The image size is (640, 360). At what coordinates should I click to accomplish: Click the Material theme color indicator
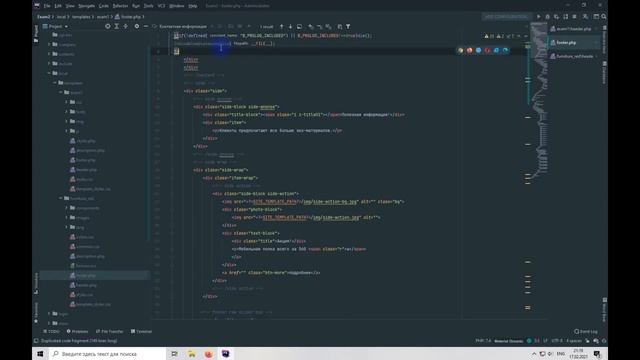529,341
